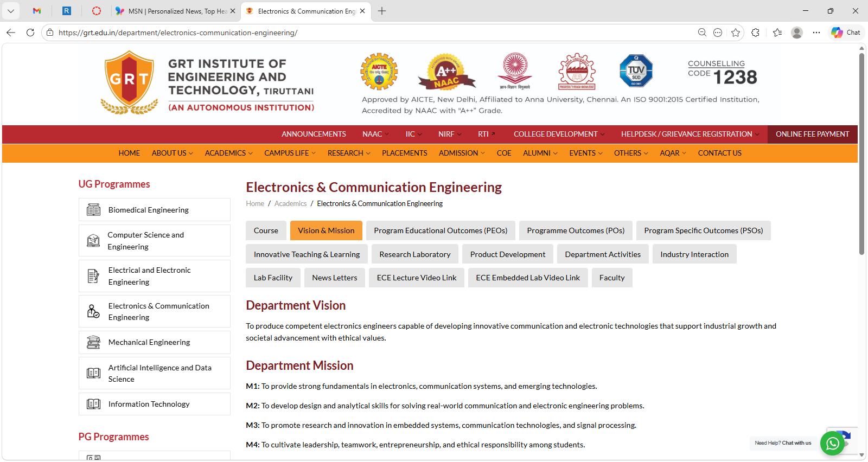
Task: Add page to favorites with star icon
Action: (736, 33)
